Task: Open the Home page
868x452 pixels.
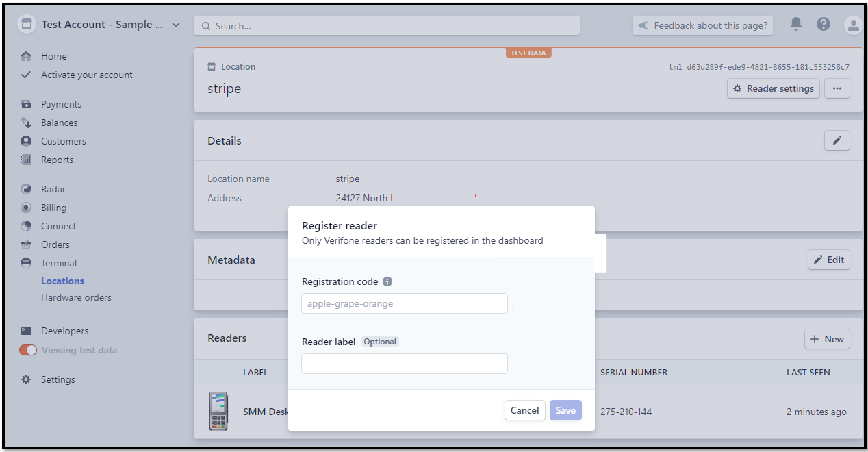Action: click(x=54, y=56)
